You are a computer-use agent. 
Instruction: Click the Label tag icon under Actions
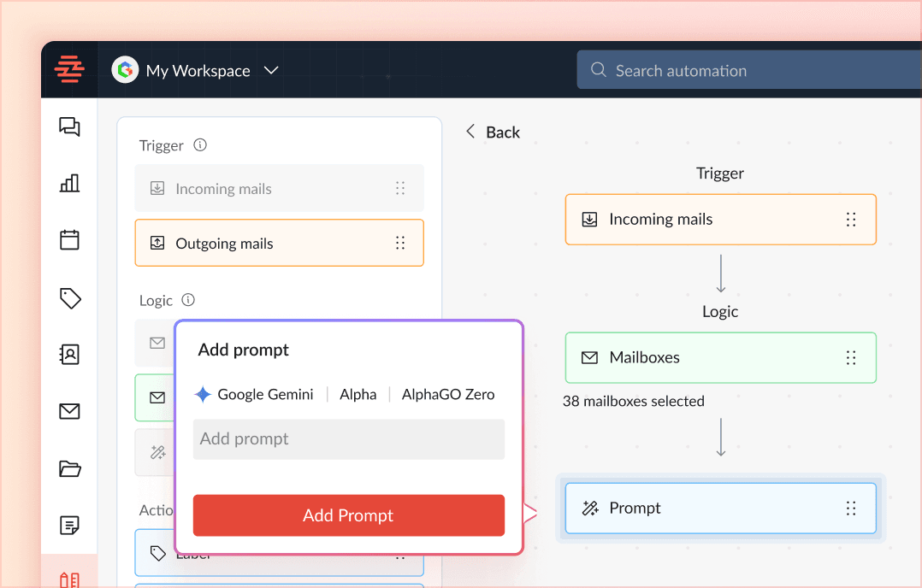157,553
